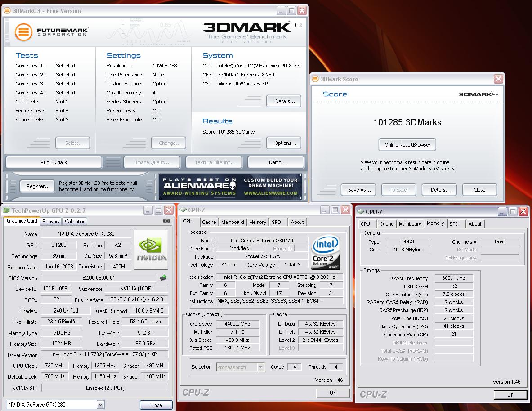Viewport: 532px width, 411px height.
Task: Click the GPU-Z screenshot camera icon
Action: click(x=166, y=221)
